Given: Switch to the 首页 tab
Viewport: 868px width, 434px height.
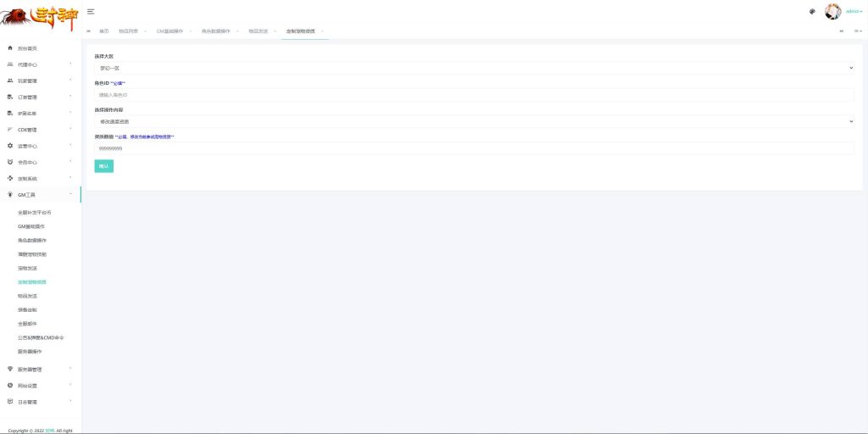Looking at the screenshot, I should 103,31.
